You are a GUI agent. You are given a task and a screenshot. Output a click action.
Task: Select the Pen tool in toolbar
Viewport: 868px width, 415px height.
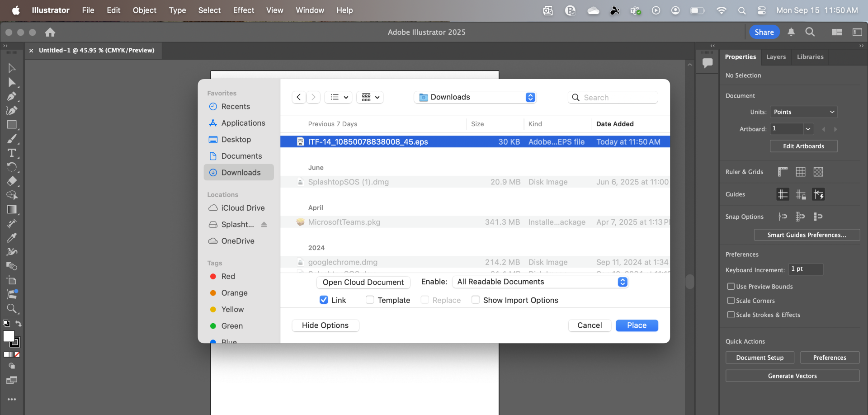click(x=12, y=96)
